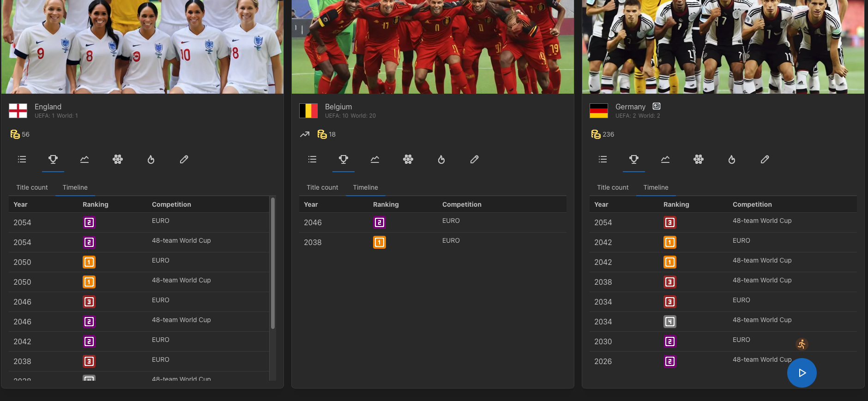This screenshot has width=868, height=401.
Task: Click the flame icon in Belgium card
Action: click(441, 159)
